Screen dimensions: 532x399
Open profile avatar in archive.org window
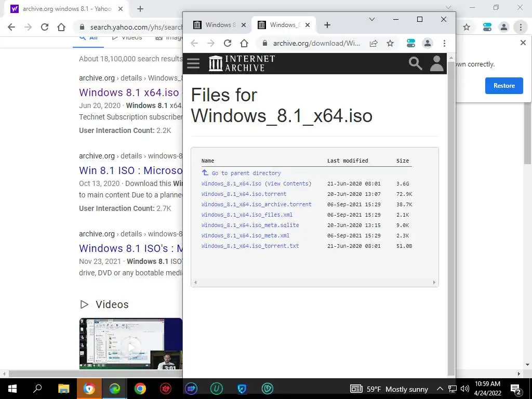click(428, 43)
